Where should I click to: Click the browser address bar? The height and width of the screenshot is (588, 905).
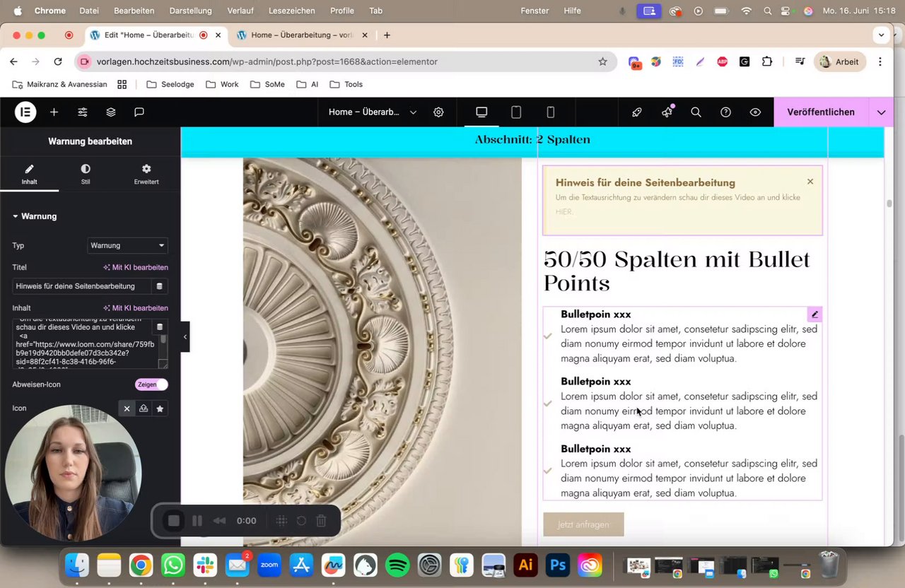coord(344,61)
